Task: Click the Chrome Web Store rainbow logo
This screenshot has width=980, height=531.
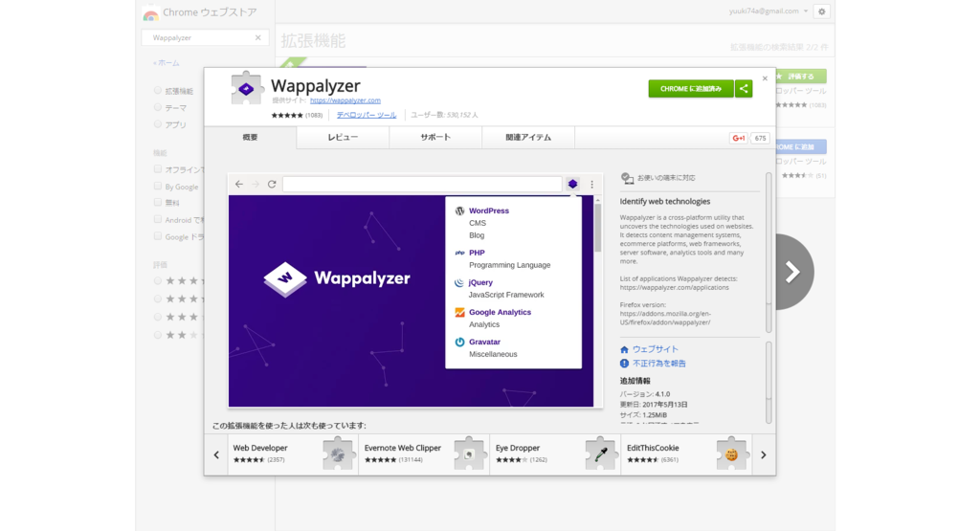Action: [x=150, y=13]
